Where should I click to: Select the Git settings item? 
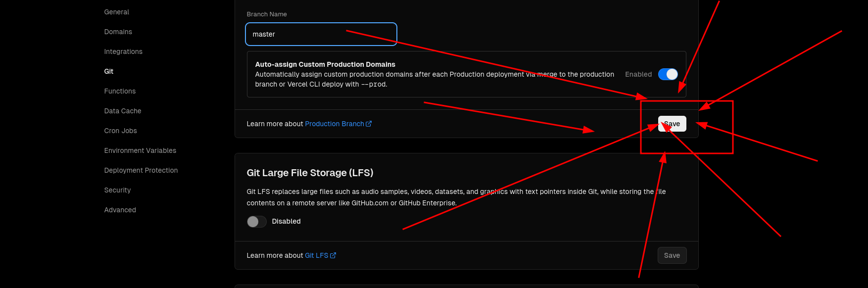109,71
